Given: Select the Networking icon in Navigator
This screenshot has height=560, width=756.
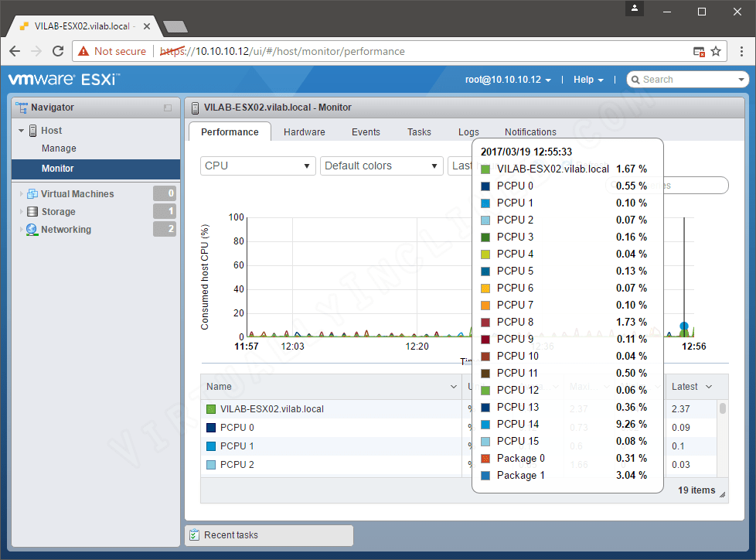Looking at the screenshot, I should coord(31,229).
